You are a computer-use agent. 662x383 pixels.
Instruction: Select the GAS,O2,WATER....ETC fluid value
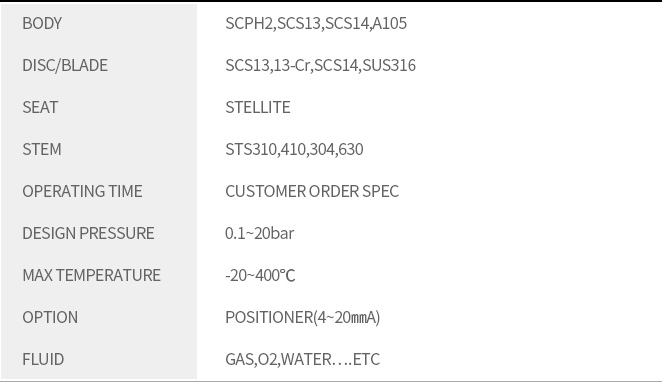coord(302,359)
